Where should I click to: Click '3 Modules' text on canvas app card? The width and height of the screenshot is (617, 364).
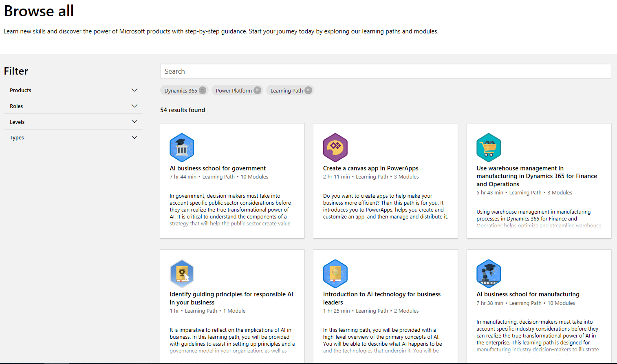pyautogui.click(x=406, y=177)
